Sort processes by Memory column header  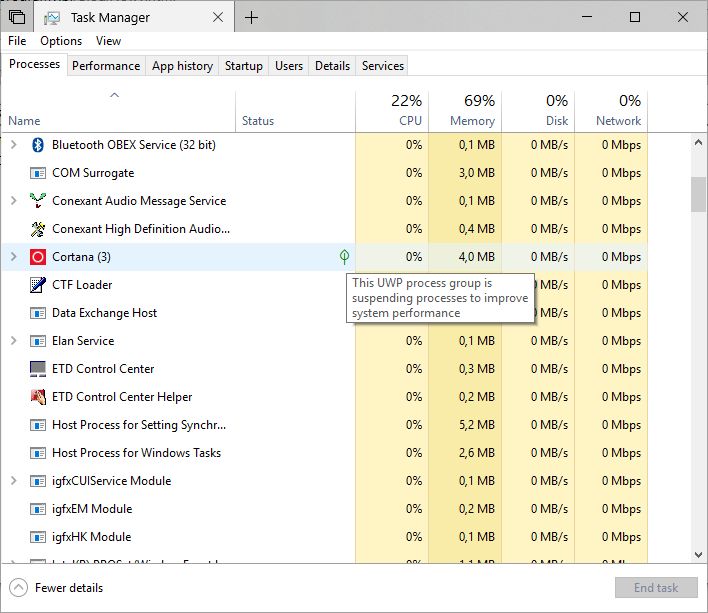pyautogui.click(x=465, y=112)
